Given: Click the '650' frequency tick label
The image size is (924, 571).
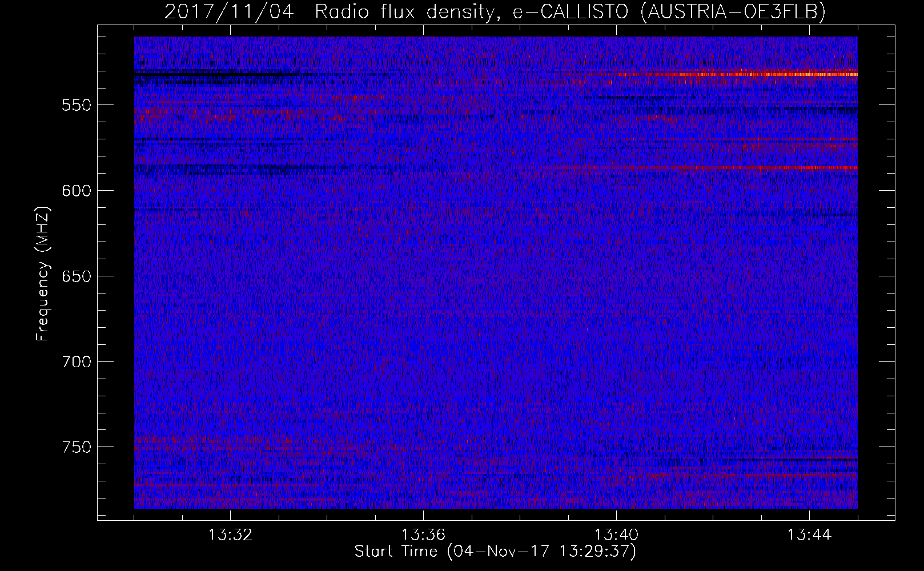Looking at the screenshot, I should pyautogui.click(x=77, y=276).
